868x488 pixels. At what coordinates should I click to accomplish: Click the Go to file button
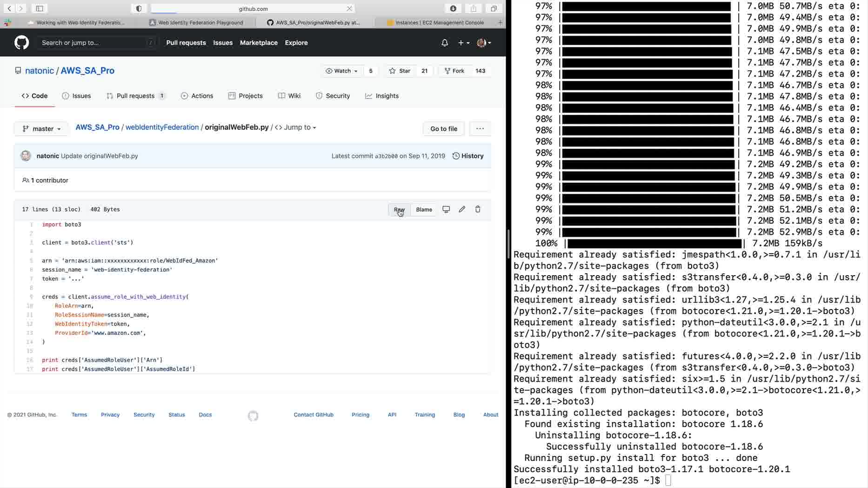(444, 129)
